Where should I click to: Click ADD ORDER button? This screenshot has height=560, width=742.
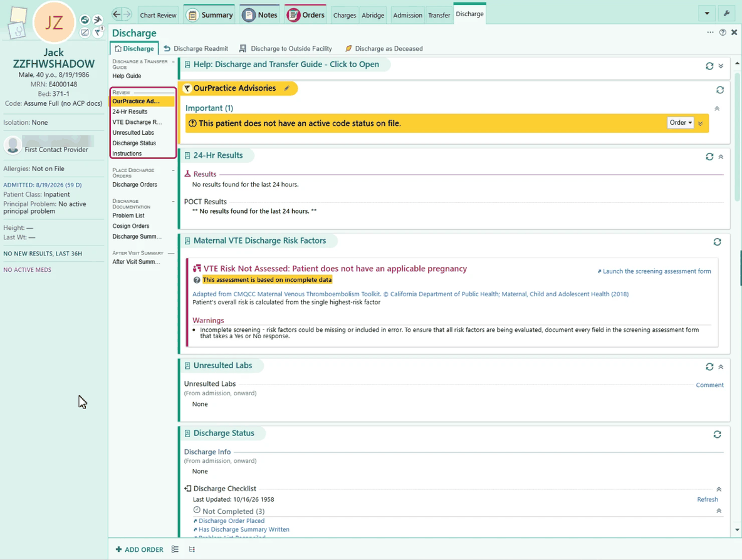[140, 549]
